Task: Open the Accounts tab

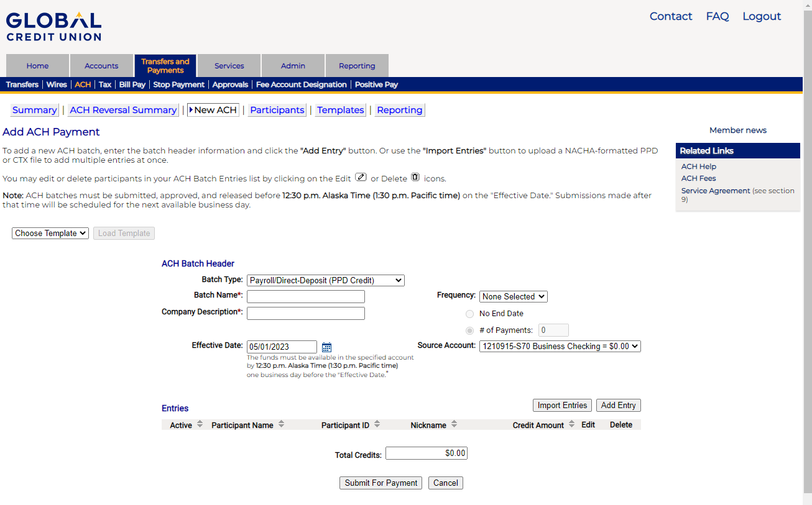Action: [x=101, y=66]
